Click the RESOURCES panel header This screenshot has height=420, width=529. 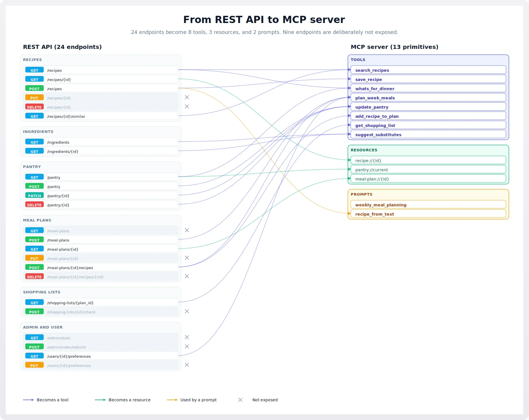(364, 150)
